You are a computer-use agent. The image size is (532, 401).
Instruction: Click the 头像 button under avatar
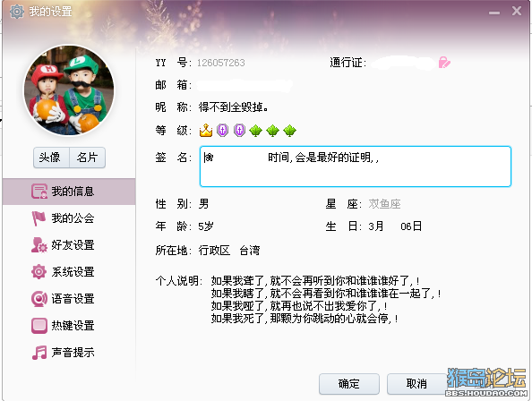(51, 158)
